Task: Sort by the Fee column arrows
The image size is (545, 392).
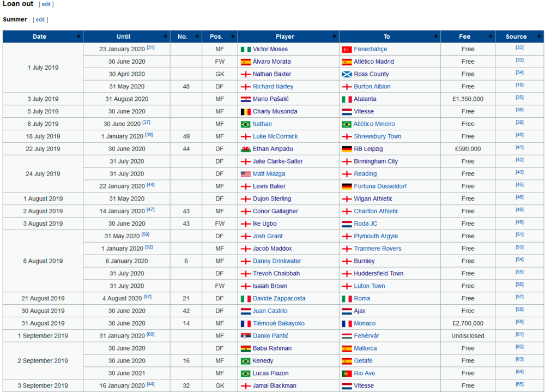Action: [x=491, y=37]
